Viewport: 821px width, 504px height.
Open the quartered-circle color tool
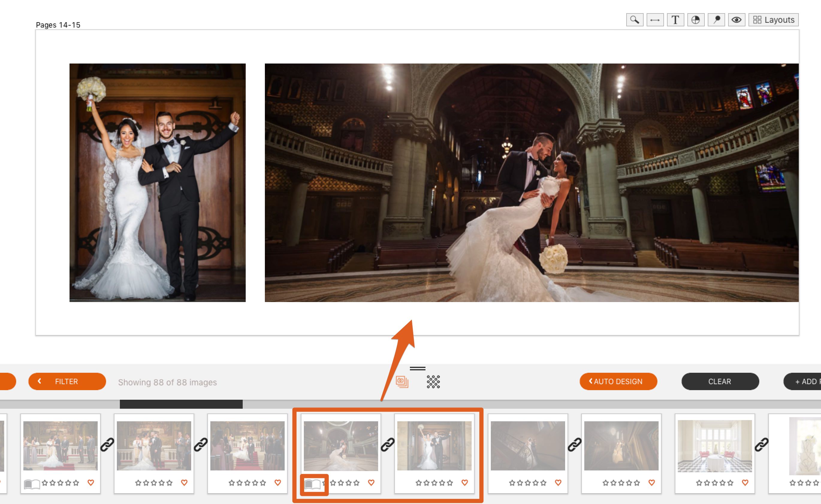tap(696, 20)
